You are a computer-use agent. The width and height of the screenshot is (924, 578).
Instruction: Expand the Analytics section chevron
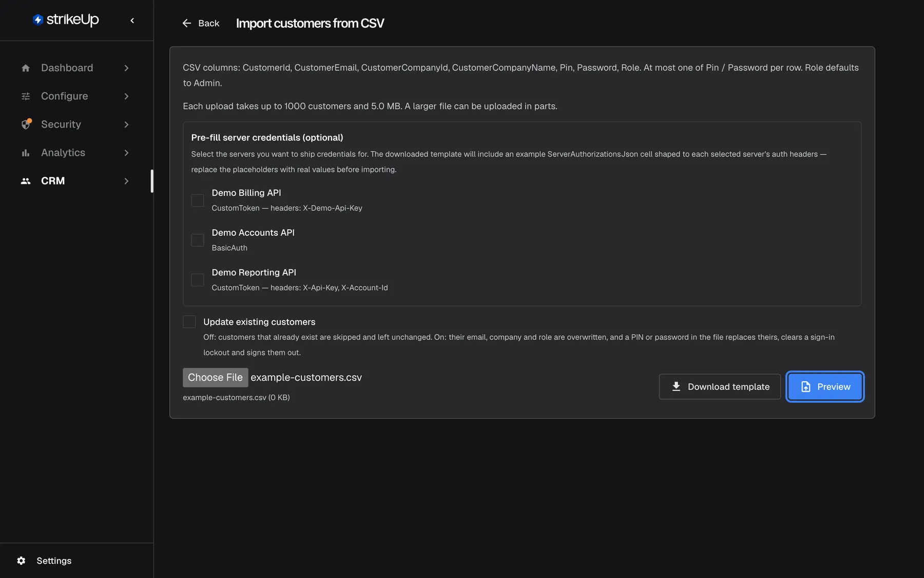click(126, 153)
